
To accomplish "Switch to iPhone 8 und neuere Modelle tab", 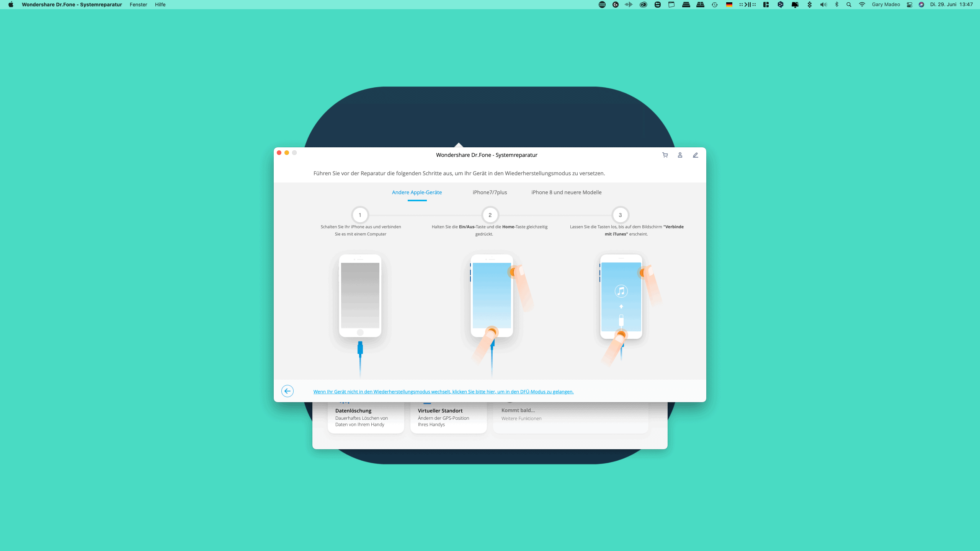I will click(566, 192).
